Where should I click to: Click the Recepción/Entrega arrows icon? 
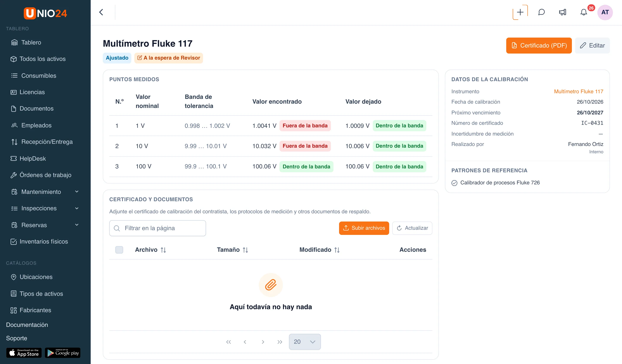click(14, 142)
